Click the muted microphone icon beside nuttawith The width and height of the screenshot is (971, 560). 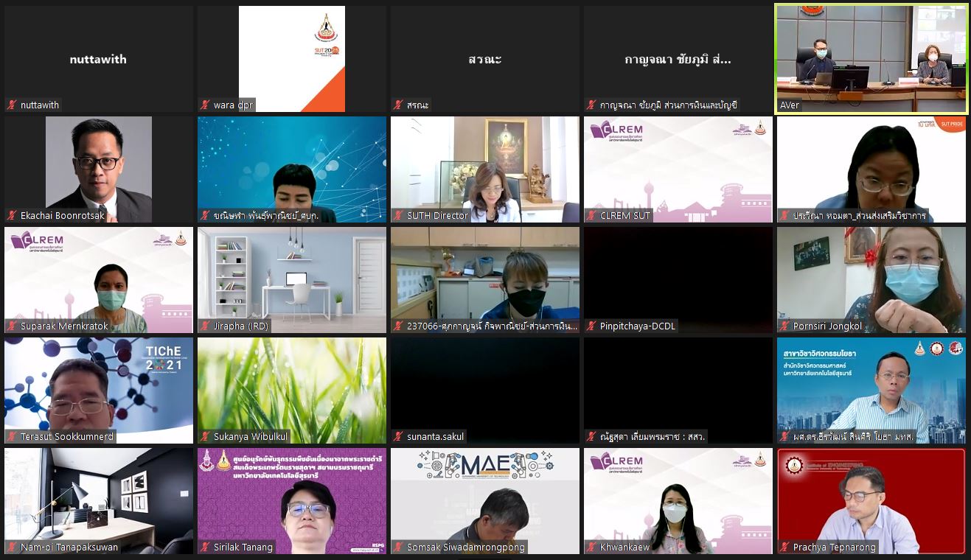click(12, 105)
